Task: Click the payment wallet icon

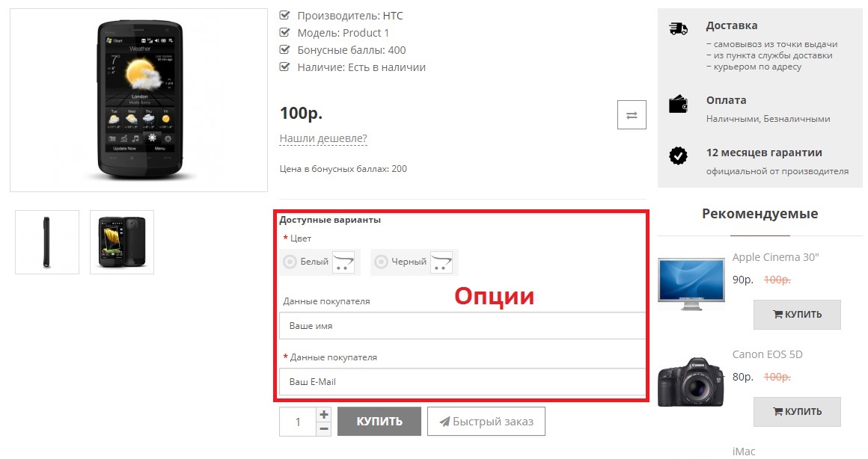Action: click(x=678, y=104)
